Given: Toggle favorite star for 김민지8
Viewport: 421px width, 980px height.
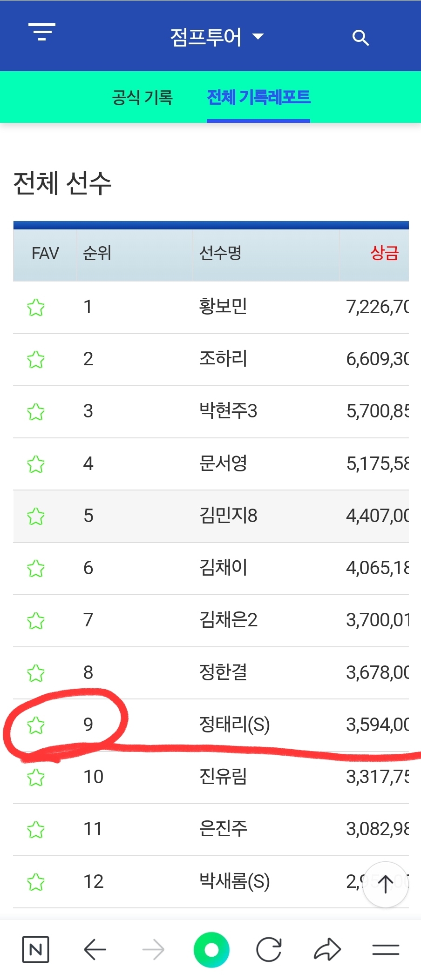Looking at the screenshot, I should pyautogui.click(x=36, y=516).
